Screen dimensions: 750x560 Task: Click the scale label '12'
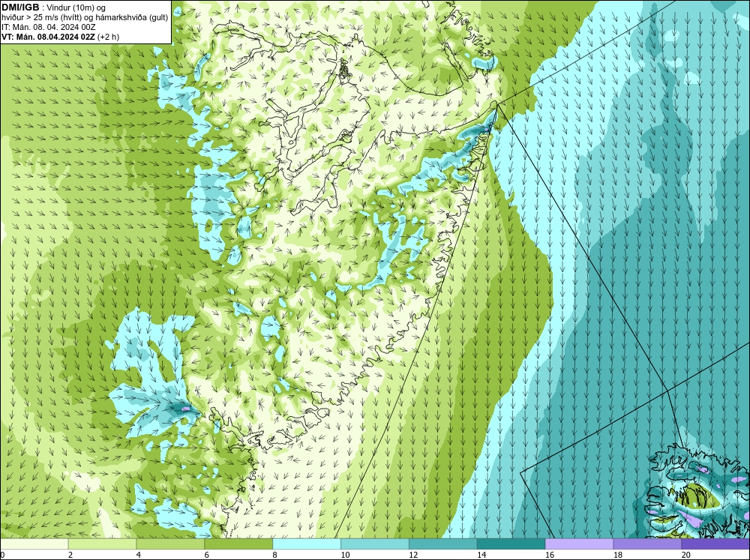[x=413, y=555]
